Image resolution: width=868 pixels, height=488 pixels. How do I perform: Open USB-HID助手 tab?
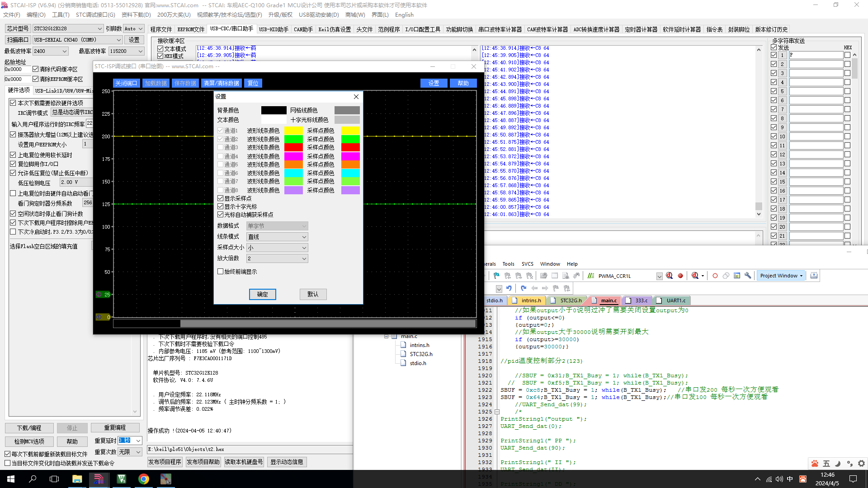[274, 29]
